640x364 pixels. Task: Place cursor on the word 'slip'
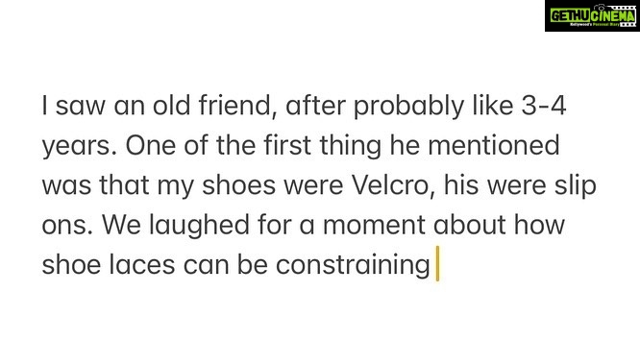click(x=575, y=187)
